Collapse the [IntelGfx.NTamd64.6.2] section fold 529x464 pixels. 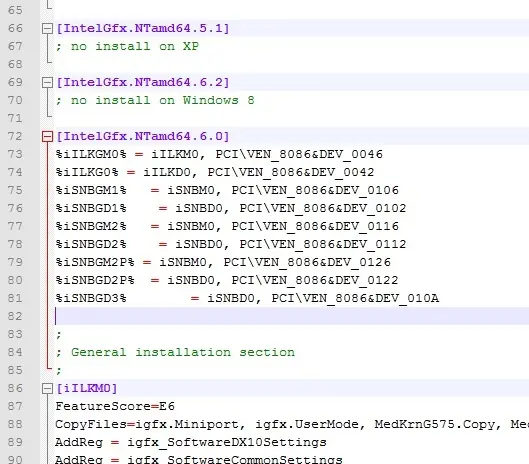coord(47,83)
